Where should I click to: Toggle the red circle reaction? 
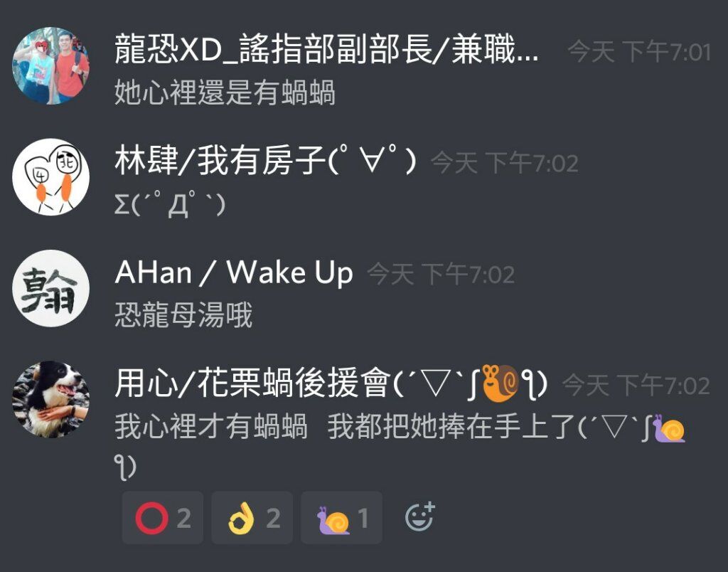click(163, 518)
